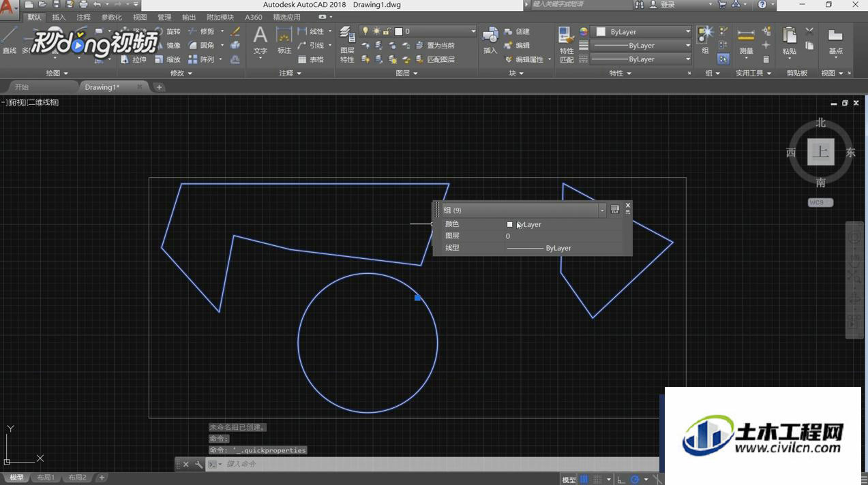Click Match Layer (匹配图层)
The image size is (868, 485).
point(435,60)
